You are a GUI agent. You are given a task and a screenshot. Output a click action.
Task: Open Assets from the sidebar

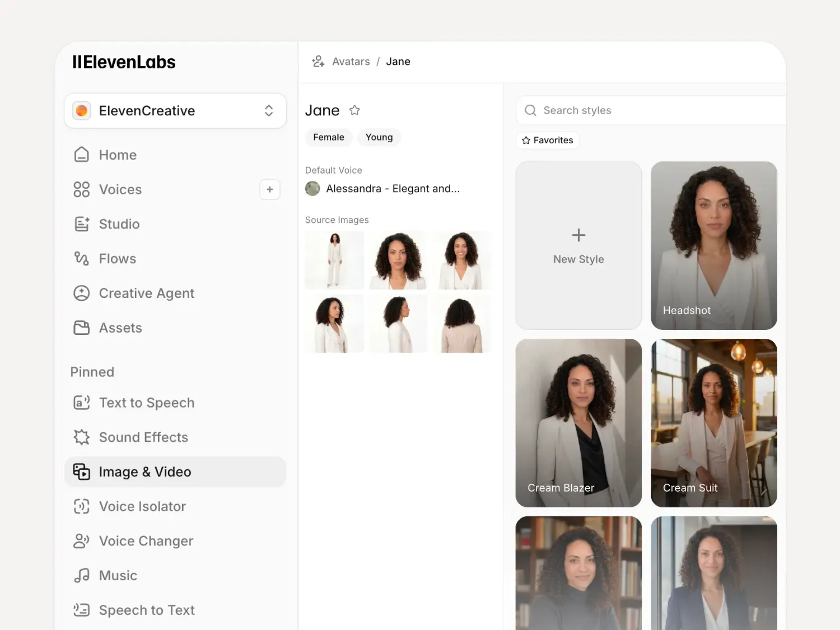[175, 328]
